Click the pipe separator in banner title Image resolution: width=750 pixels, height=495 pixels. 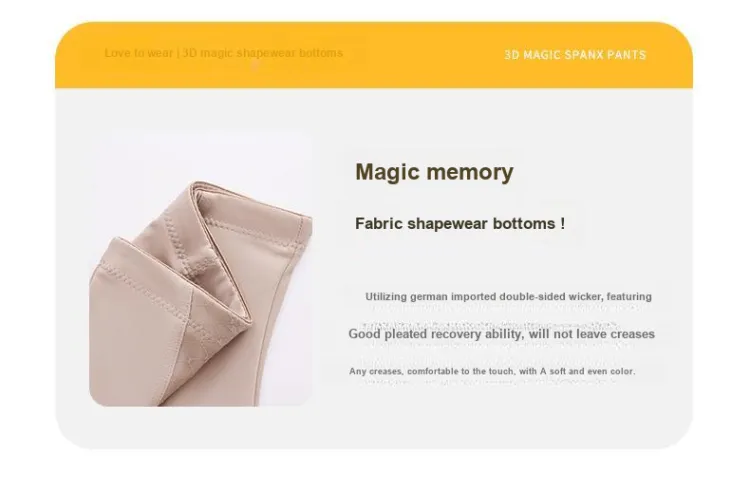pos(177,53)
